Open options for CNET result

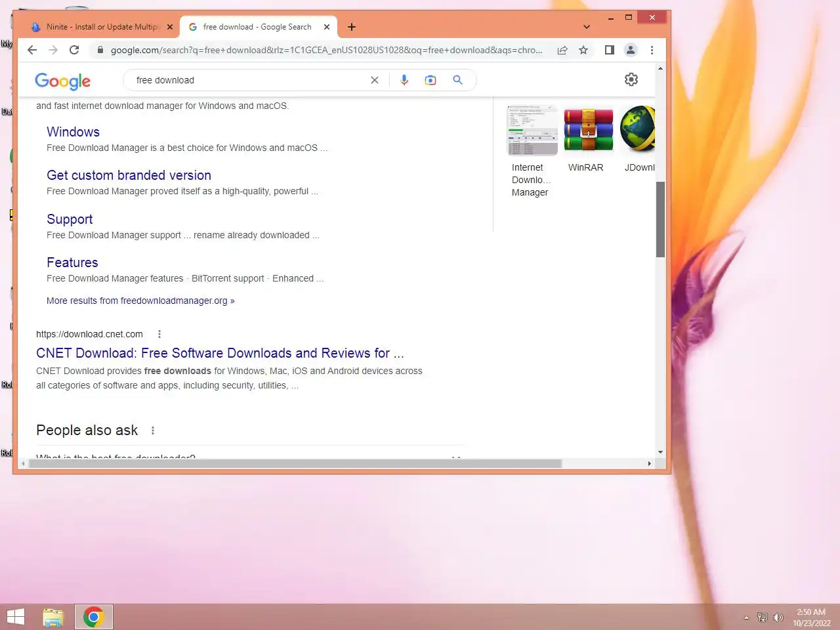(159, 334)
